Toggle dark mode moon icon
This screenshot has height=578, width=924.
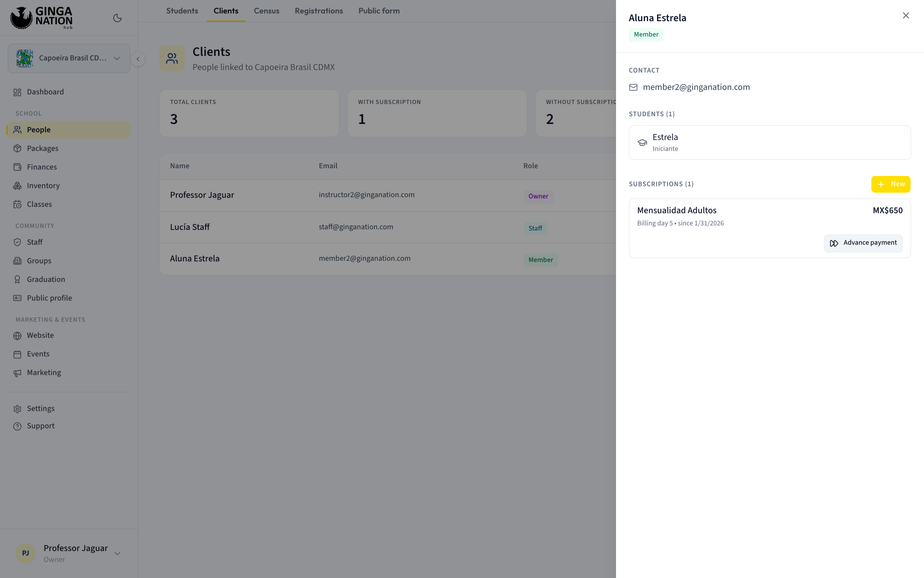point(117,18)
